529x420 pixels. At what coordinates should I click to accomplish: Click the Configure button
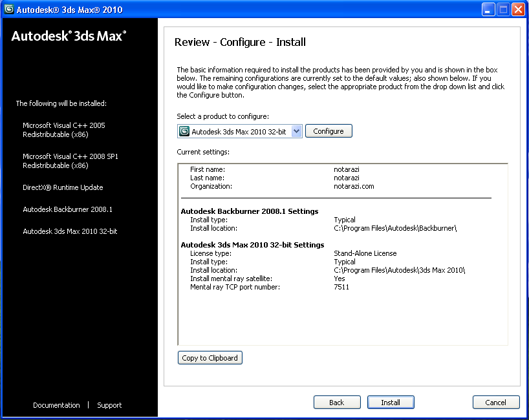click(x=329, y=131)
